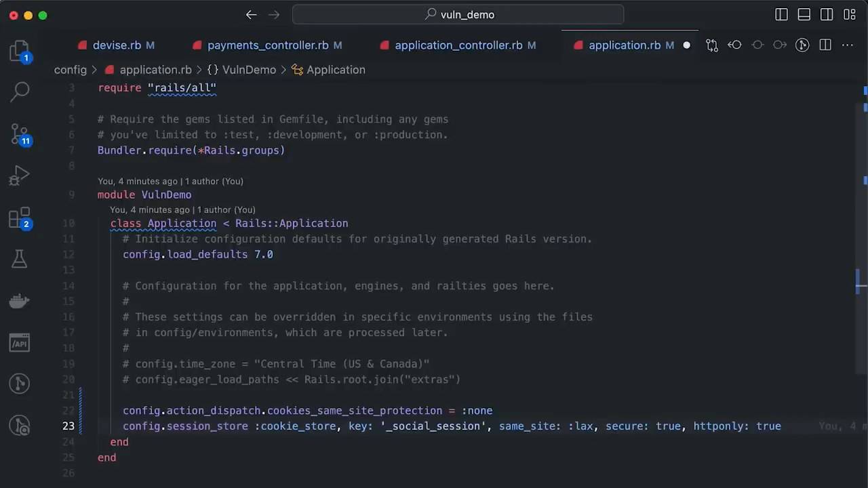This screenshot has width=868, height=488.
Task: Click the ':cookie_store' symbol
Action: [296, 426]
